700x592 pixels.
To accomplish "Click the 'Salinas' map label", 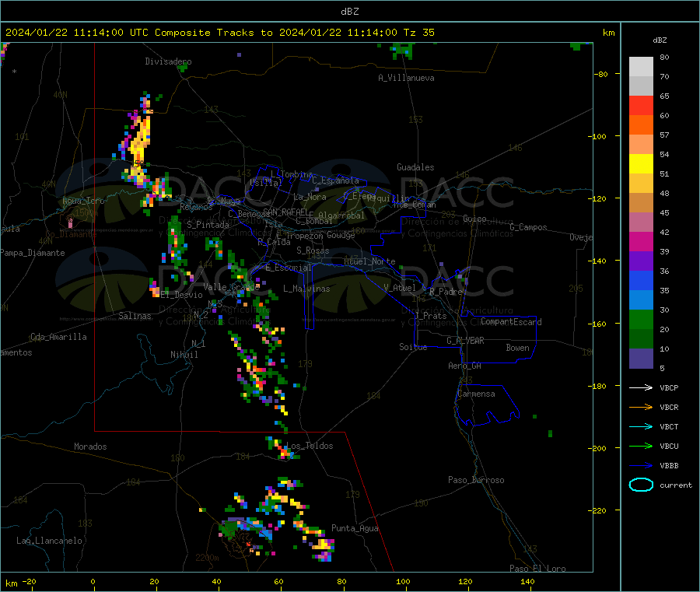I will (135, 316).
